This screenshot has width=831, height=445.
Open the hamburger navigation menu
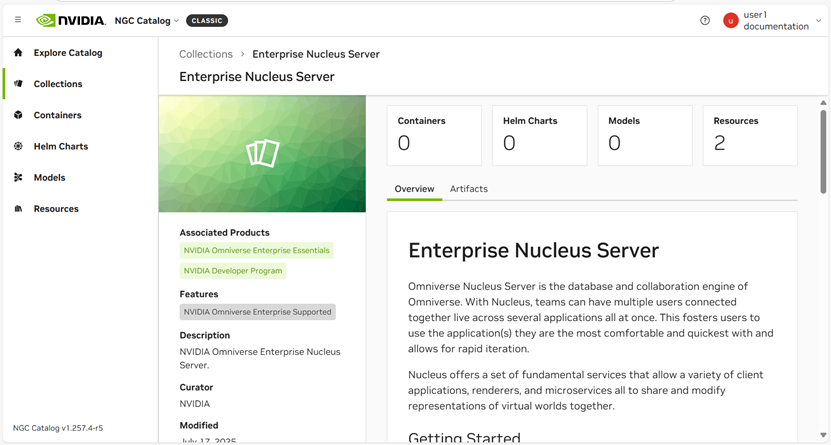pos(18,20)
